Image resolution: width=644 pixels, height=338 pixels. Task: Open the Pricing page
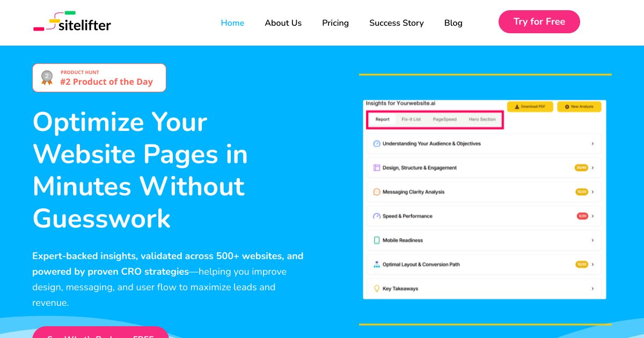click(x=335, y=23)
